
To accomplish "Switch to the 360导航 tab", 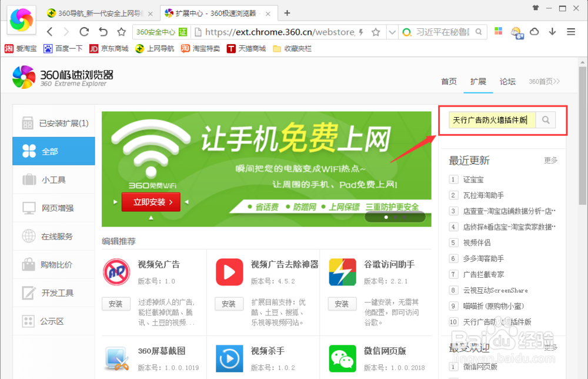I will 99,14.
